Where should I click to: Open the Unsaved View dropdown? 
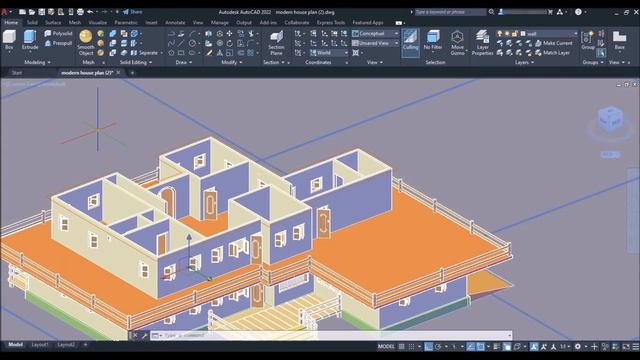point(375,43)
